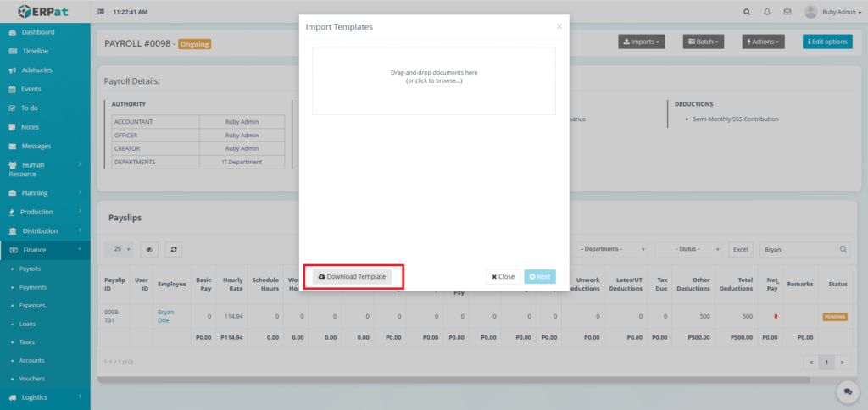Close the Import Templates dialog with X
The width and height of the screenshot is (868, 410).
559,26
